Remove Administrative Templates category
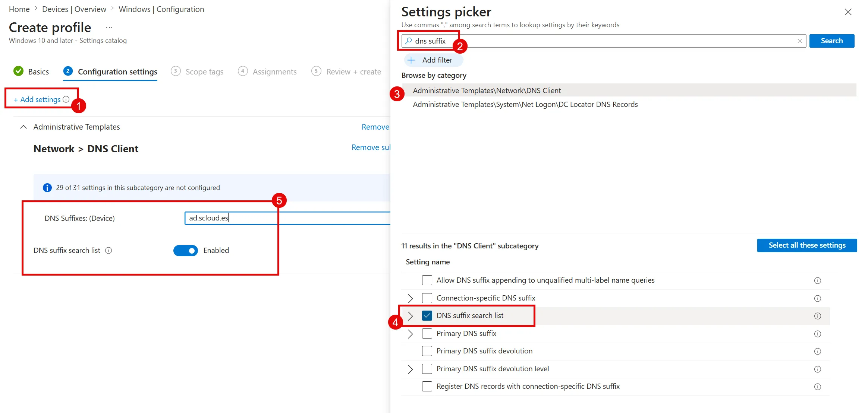This screenshot has width=868, height=413. coord(375,127)
